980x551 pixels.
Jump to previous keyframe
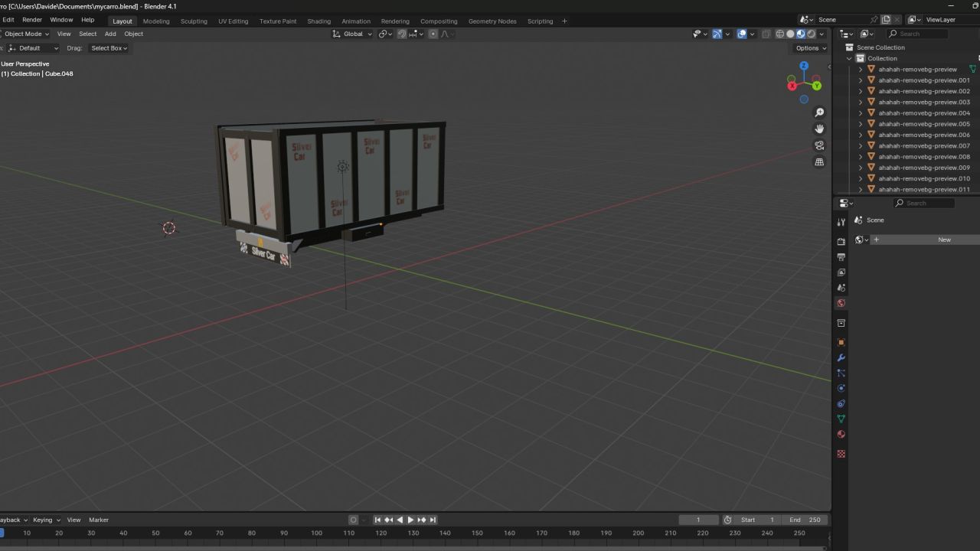pyautogui.click(x=388, y=520)
